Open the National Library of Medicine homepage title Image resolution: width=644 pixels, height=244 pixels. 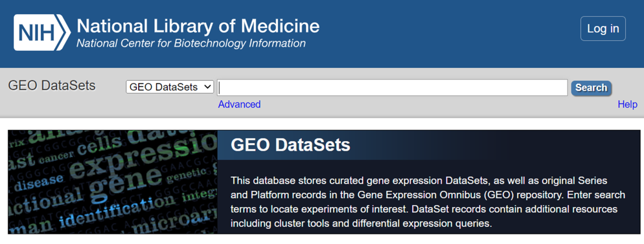pyautogui.click(x=198, y=26)
